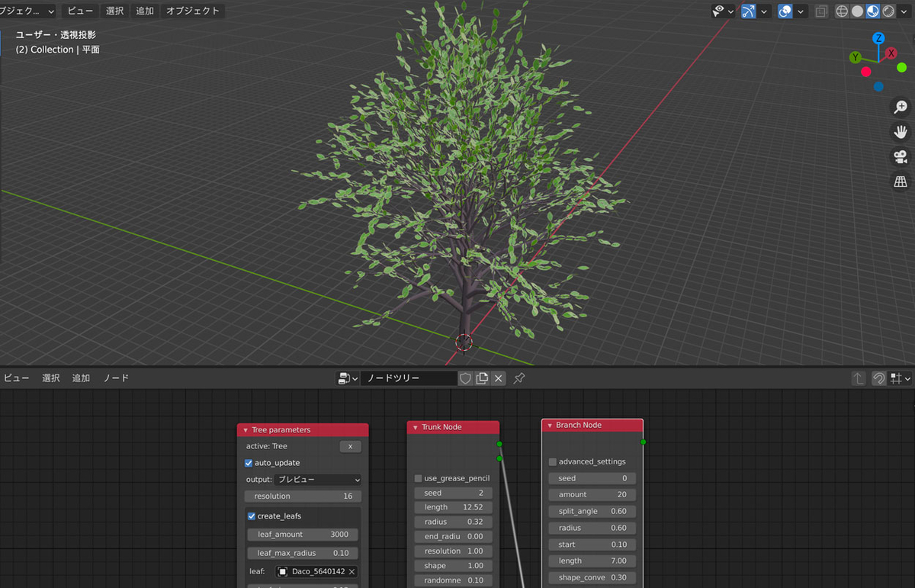Collapse the Trunk Node
915x588 pixels.
[415, 427]
